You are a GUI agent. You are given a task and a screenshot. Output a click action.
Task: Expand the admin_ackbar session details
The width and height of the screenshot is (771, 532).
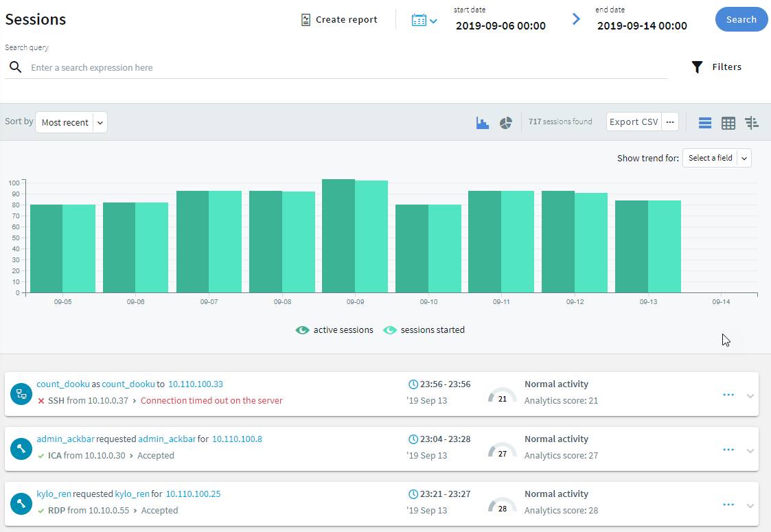coord(750,451)
